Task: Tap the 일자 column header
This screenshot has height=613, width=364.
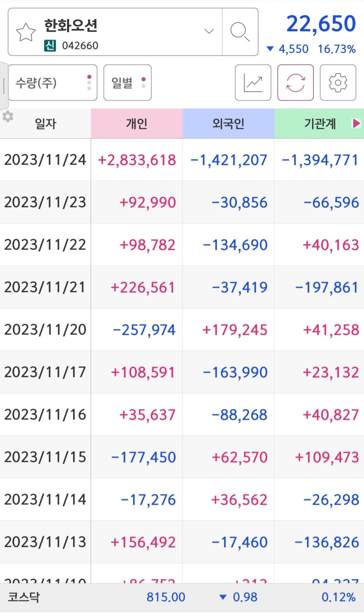Action: pyautogui.click(x=46, y=124)
